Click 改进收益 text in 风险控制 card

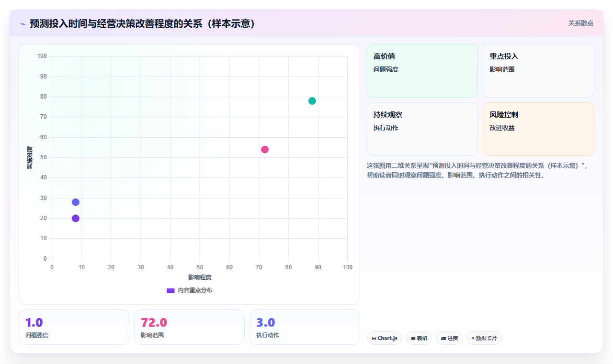[502, 128]
